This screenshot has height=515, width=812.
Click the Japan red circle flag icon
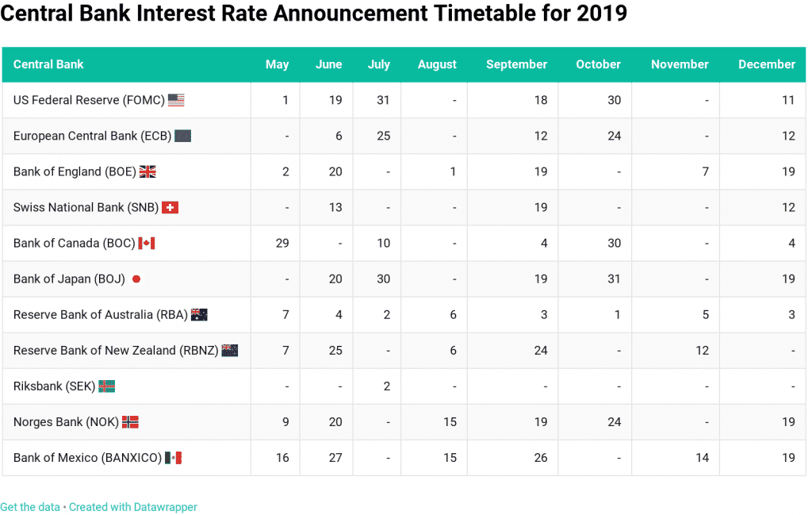point(136,279)
